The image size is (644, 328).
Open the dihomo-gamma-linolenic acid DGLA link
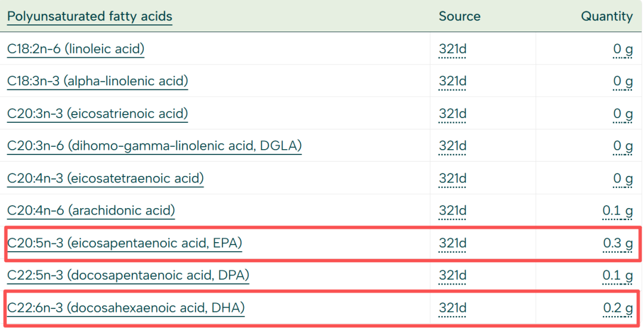click(154, 146)
